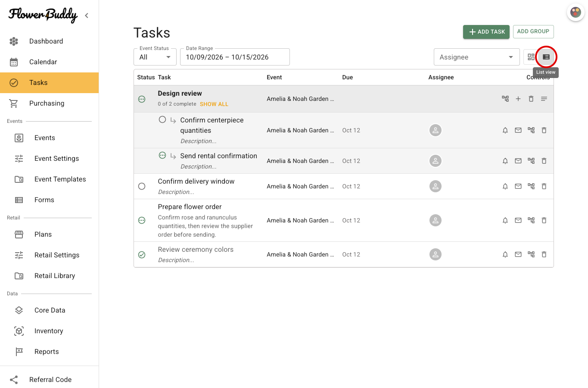This screenshot has width=588, height=388.
Task: Click the bell icon for Review ceremony colors
Action: click(x=505, y=254)
